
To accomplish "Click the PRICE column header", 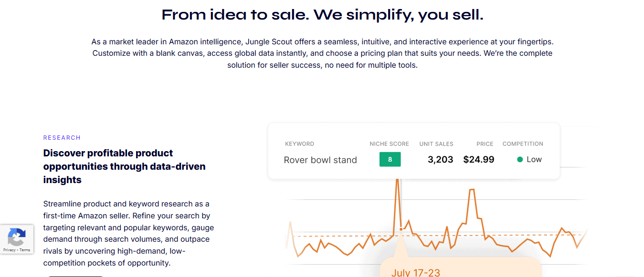I will [485, 144].
